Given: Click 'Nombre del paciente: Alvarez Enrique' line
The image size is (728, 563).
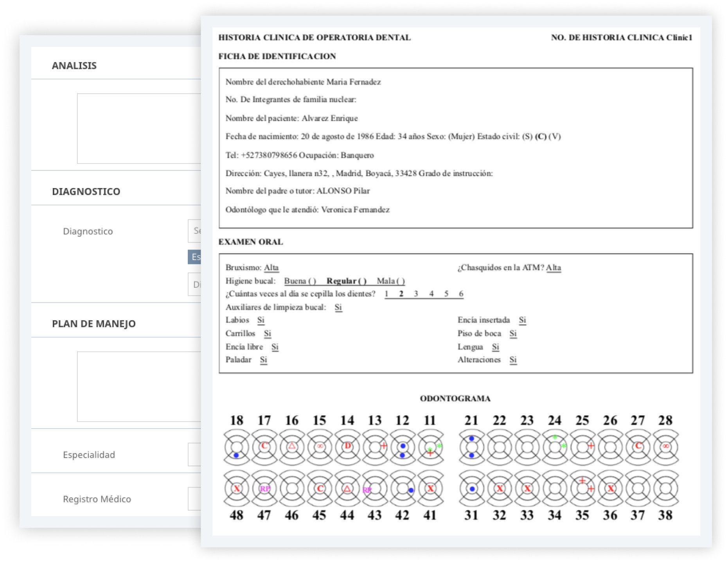Looking at the screenshot, I should pos(291,118).
